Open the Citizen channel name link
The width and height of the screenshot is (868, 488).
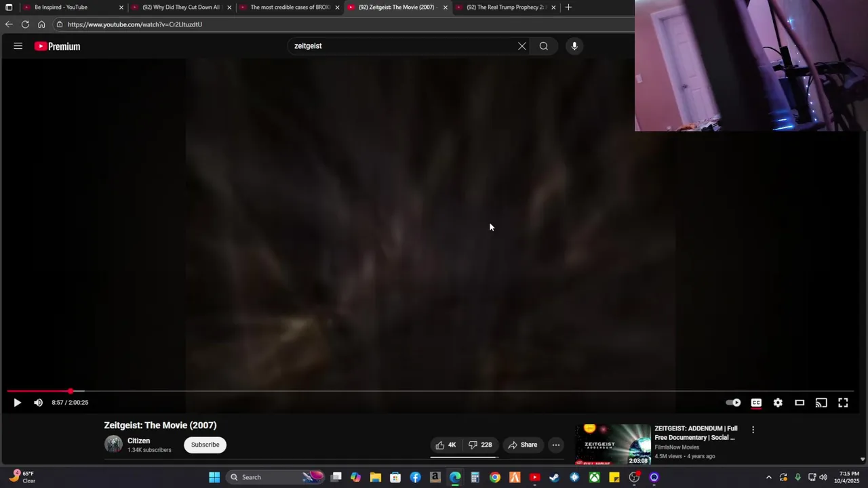[x=138, y=441]
